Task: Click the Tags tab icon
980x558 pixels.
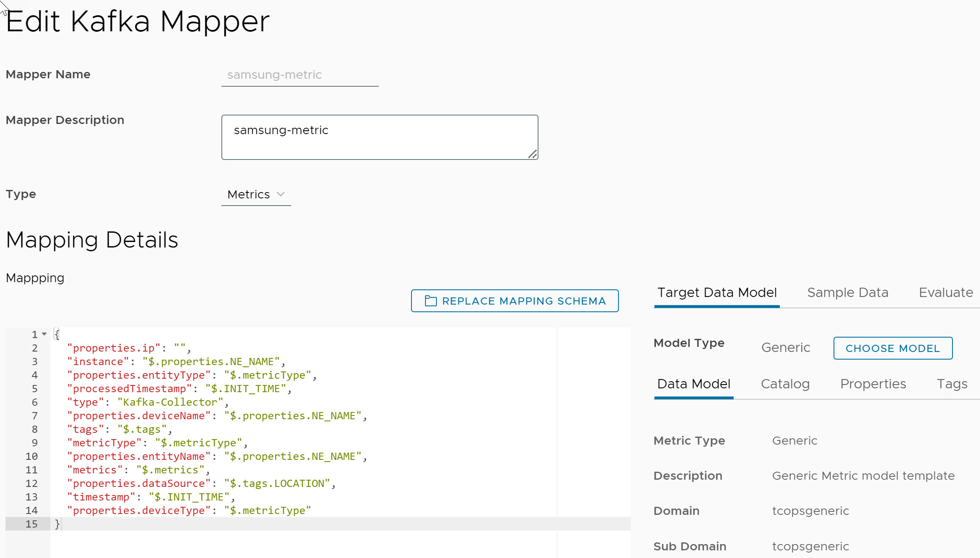Action: click(x=952, y=384)
